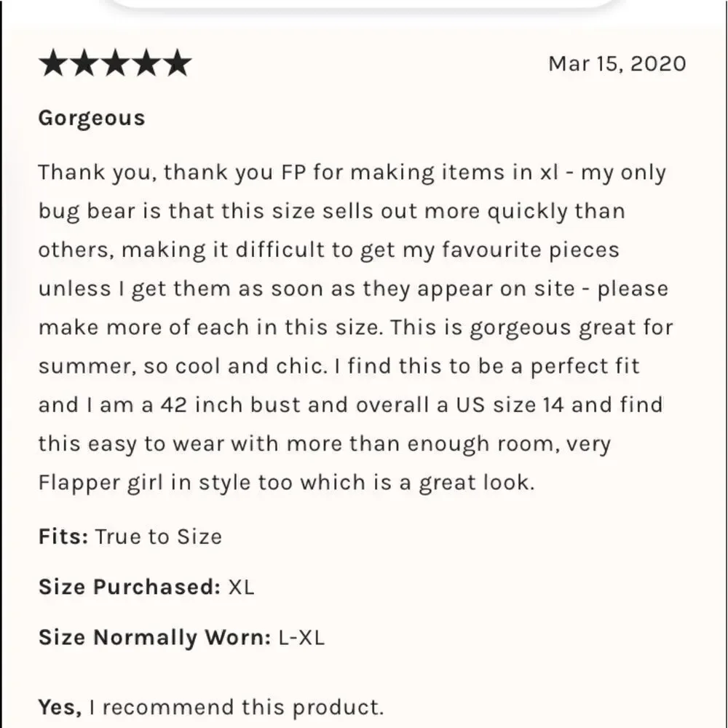The image size is (728, 728).
Task: Click the first rating star
Action: [x=53, y=63]
